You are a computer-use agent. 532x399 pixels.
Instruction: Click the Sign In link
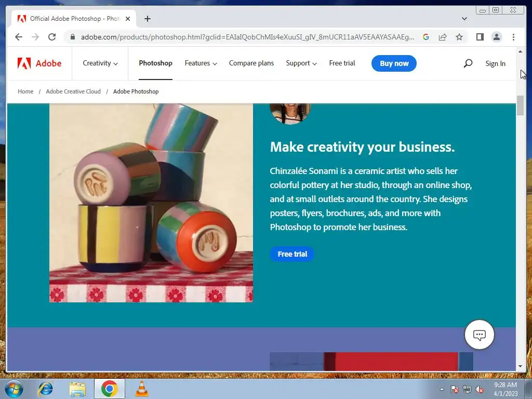point(495,63)
